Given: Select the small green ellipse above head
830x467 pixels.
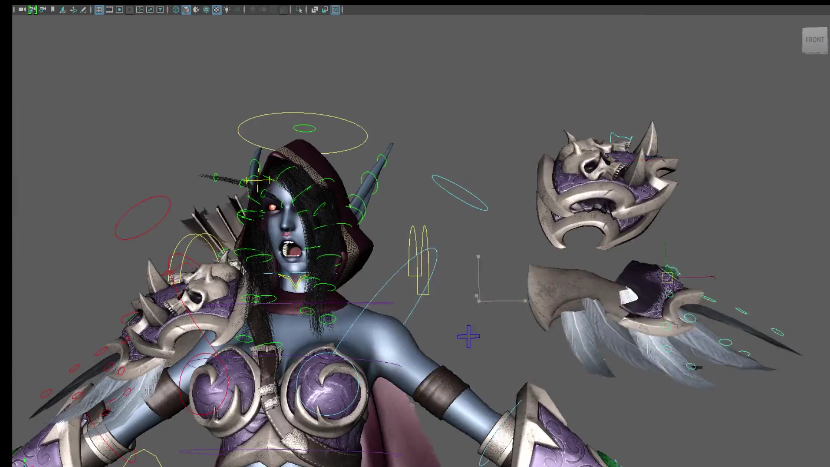Looking at the screenshot, I should [x=304, y=128].
